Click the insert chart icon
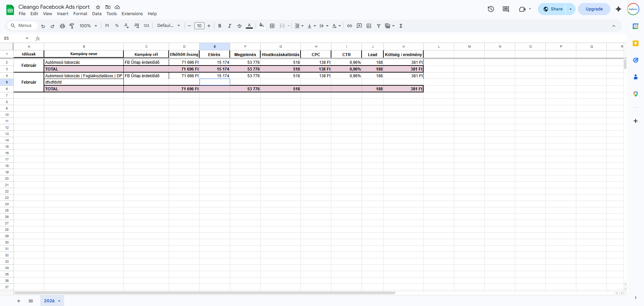 tap(369, 26)
